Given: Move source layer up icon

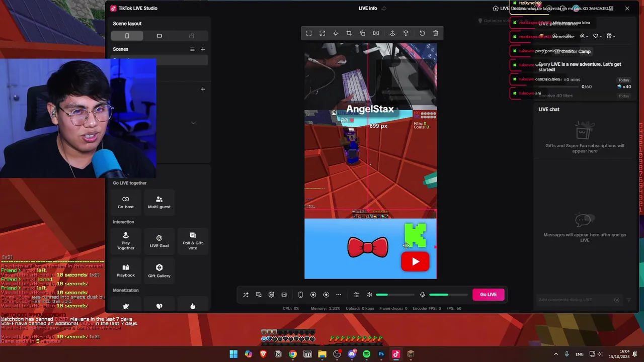Looking at the screenshot, I should click(x=392, y=33).
